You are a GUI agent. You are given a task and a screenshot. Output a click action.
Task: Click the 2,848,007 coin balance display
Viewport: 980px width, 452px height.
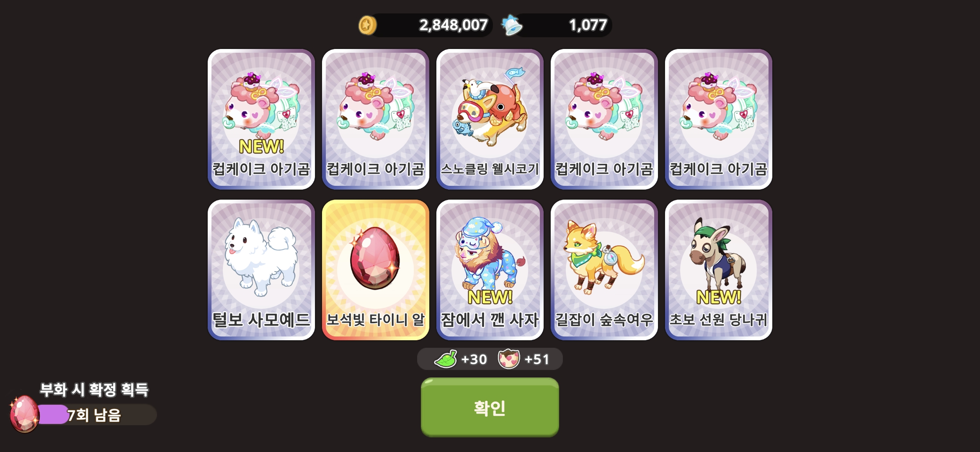[431, 25]
